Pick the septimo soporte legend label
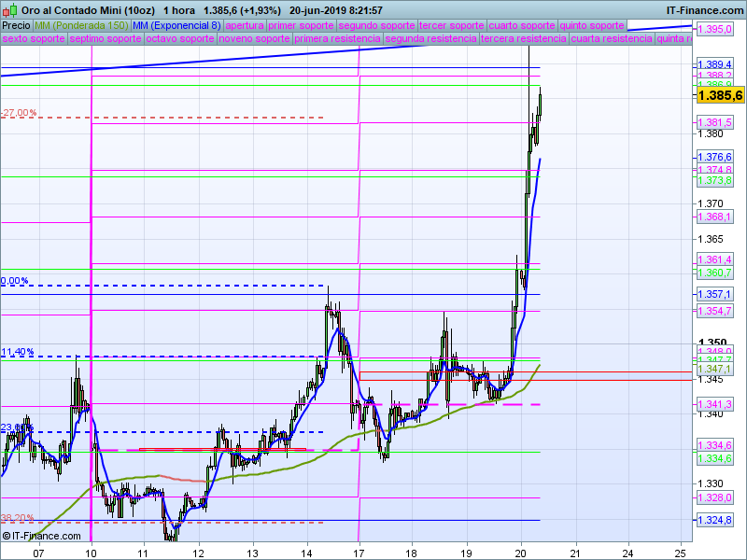This screenshot has width=747, height=560. coord(106,38)
